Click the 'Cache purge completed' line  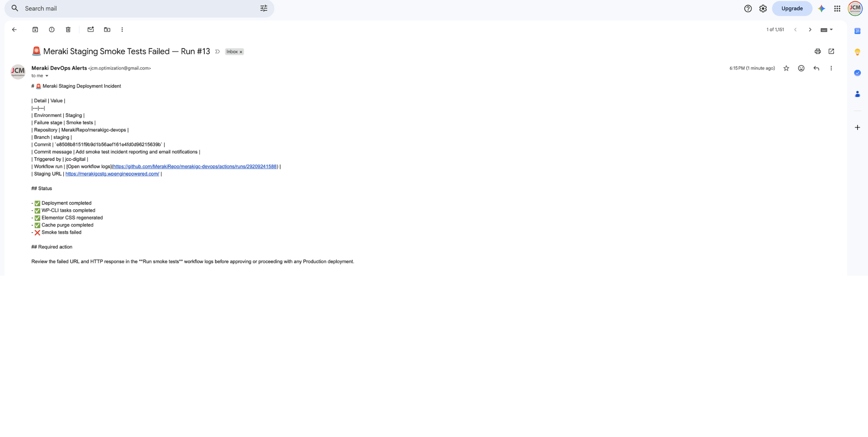(62, 225)
